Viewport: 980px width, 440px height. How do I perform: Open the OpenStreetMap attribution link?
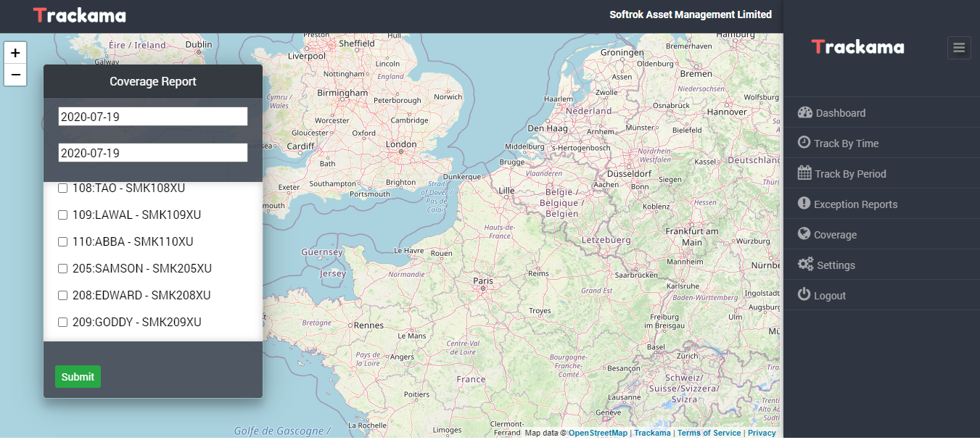[x=598, y=433]
